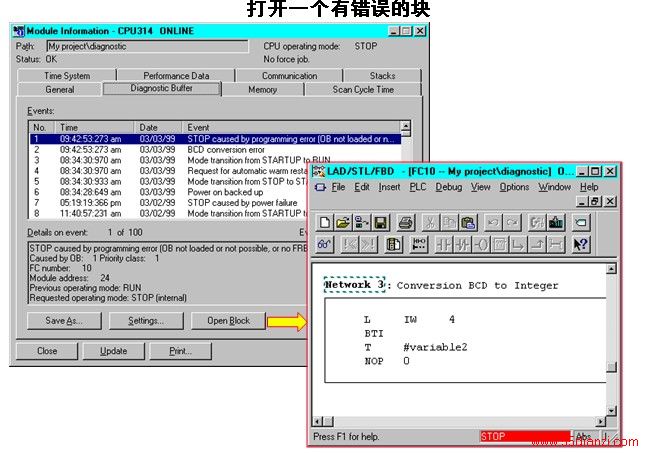
Task: Select the Diagnostic Buffer tab
Action: pos(161,88)
